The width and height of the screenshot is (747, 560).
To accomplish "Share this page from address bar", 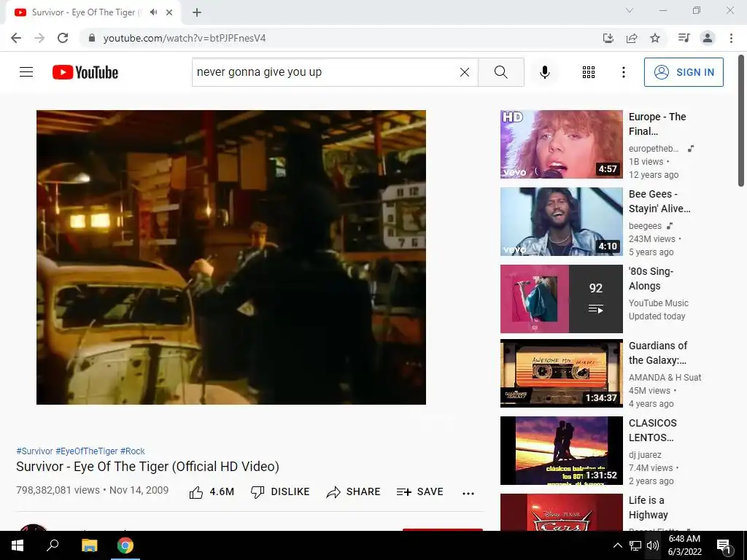I will [632, 38].
